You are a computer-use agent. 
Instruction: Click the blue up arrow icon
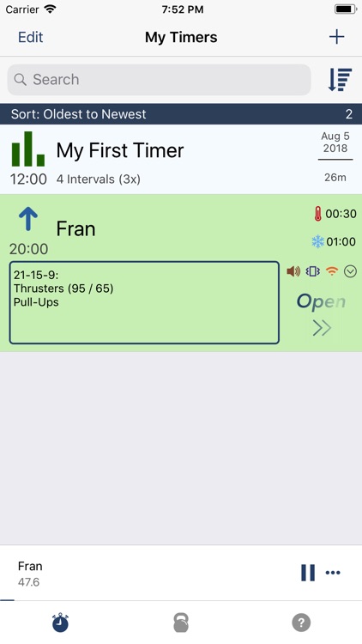28,218
